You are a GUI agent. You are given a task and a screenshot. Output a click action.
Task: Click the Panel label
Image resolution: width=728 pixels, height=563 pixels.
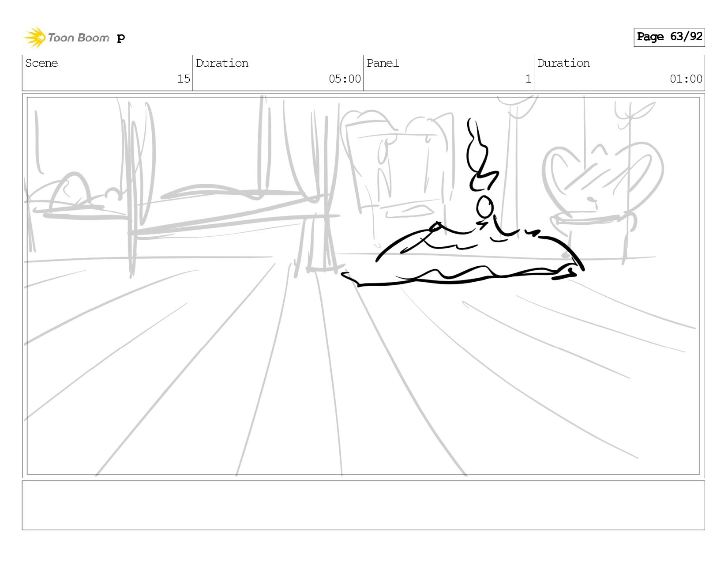click(x=383, y=63)
